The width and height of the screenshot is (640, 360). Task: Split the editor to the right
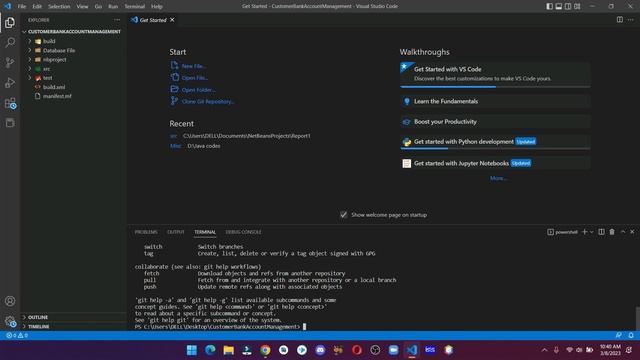pyautogui.click(x=620, y=20)
